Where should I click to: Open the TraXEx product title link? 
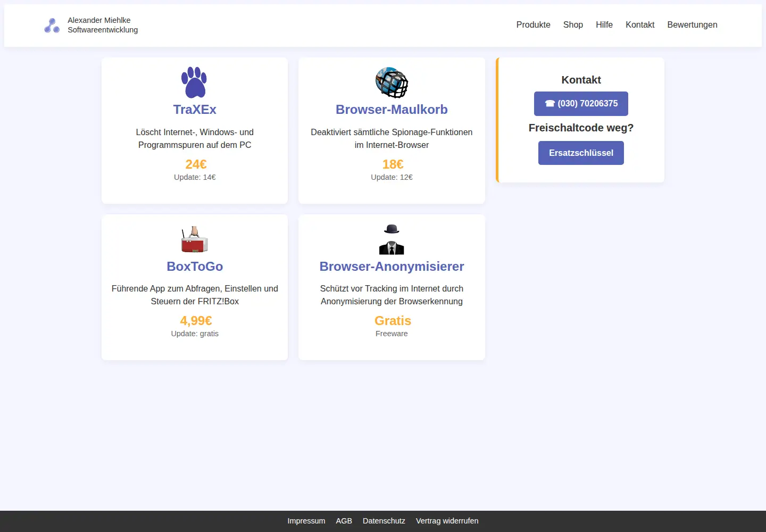pos(195,110)
